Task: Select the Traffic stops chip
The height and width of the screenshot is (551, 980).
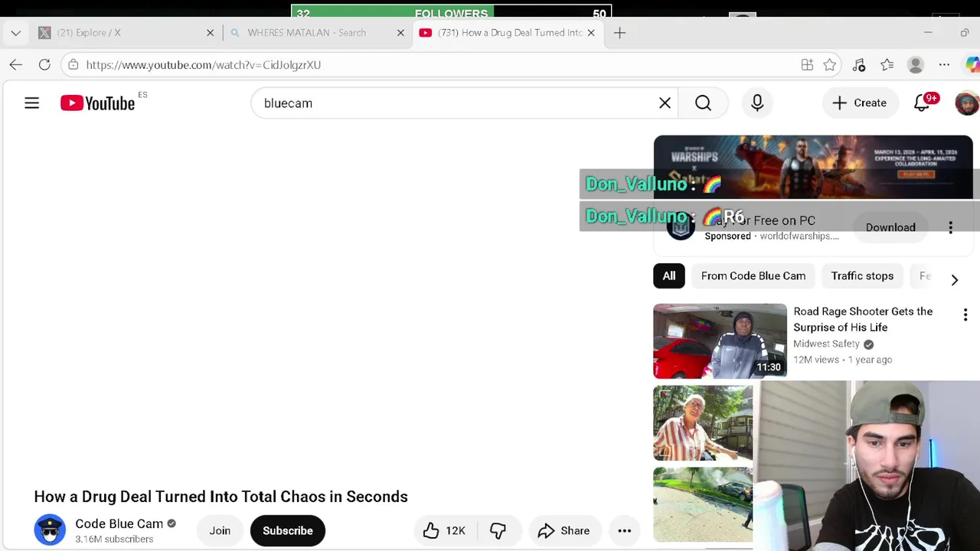Action: [x=862, y=275]
